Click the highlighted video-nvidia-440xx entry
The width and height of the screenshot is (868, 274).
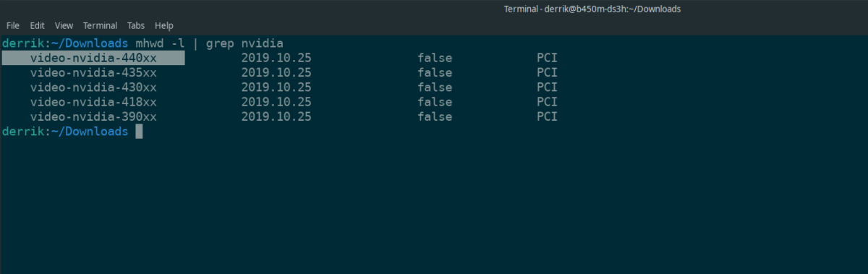tap(93, 58)
